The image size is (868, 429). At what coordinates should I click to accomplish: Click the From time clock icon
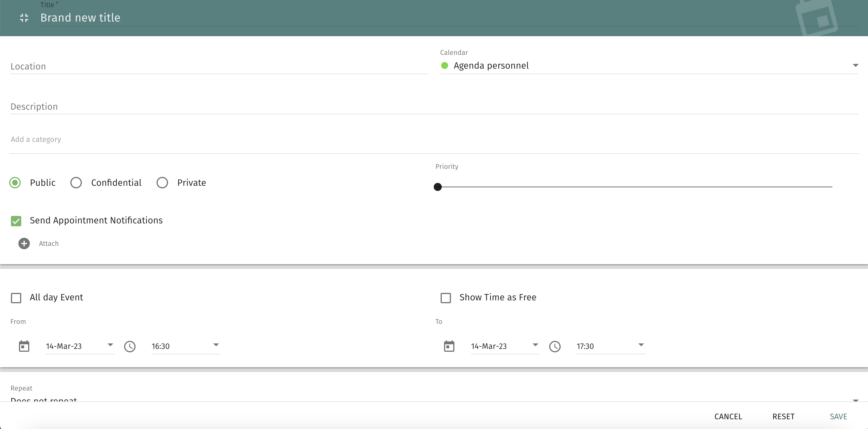coord(130,347)
